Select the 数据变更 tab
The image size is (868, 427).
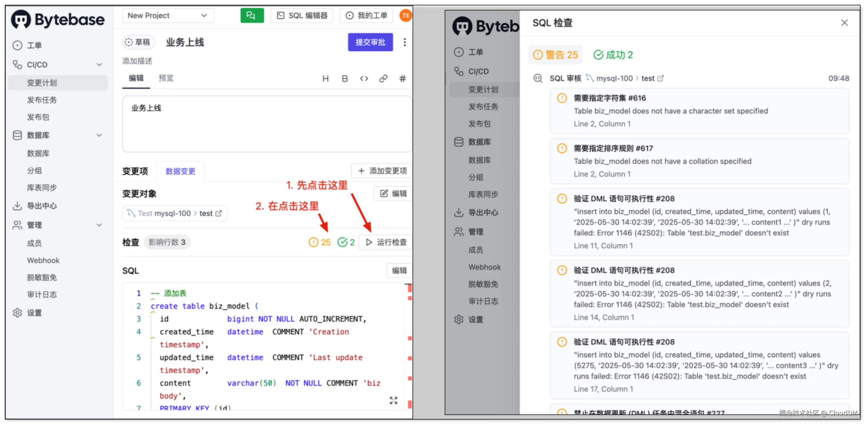(180, 171)
